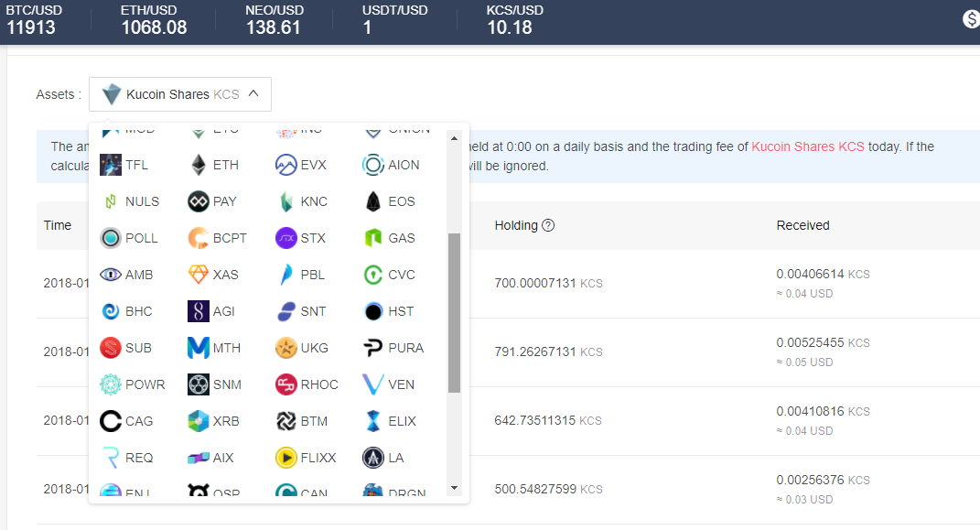Open the red Kucoin Shares KCS link

coord(807,146)
